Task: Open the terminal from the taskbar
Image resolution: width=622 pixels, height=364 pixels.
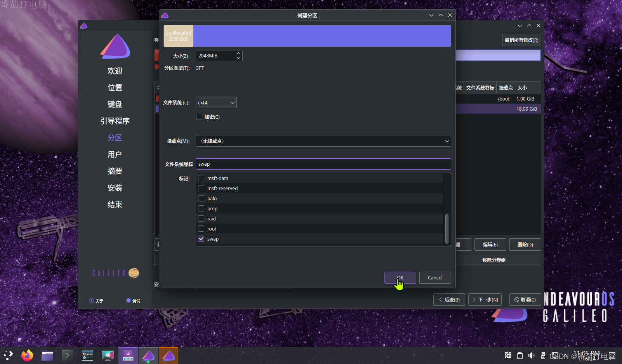Action: (68, 355)
